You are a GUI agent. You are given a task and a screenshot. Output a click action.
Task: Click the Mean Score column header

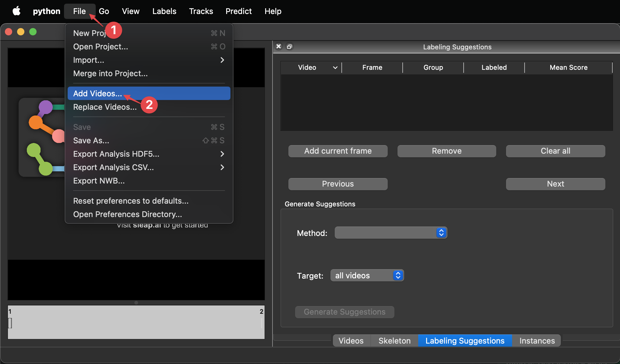pyautogui.click(x=568, y=68)
